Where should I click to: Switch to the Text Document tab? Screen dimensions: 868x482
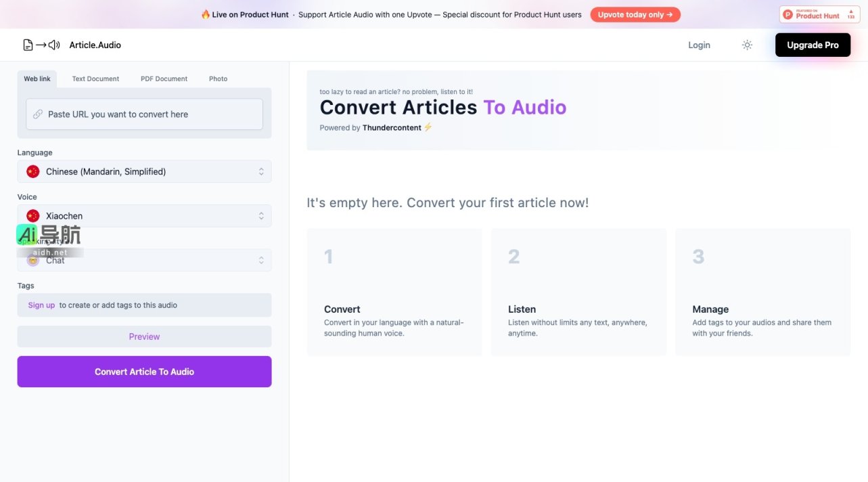click(95, 79)
